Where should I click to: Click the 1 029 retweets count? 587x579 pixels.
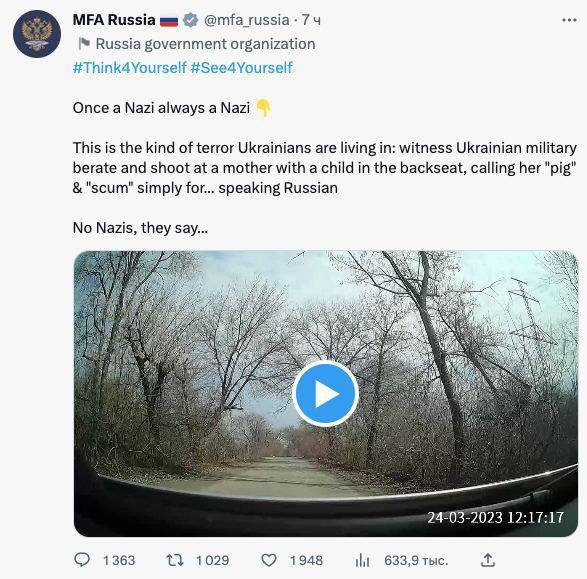tap(212, 560)
